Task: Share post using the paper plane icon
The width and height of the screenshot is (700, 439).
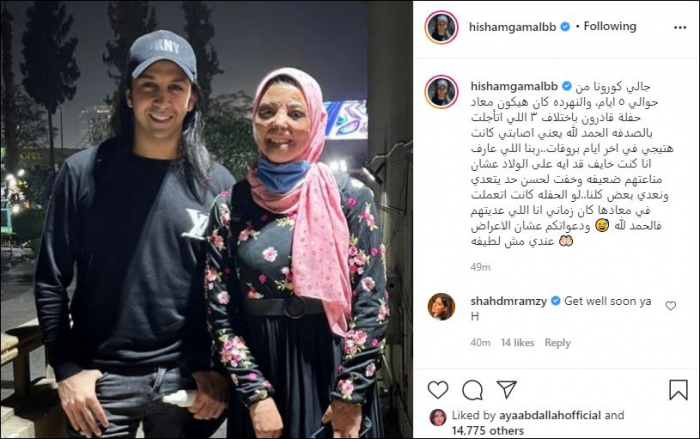Action: click(x=507, y=389)
